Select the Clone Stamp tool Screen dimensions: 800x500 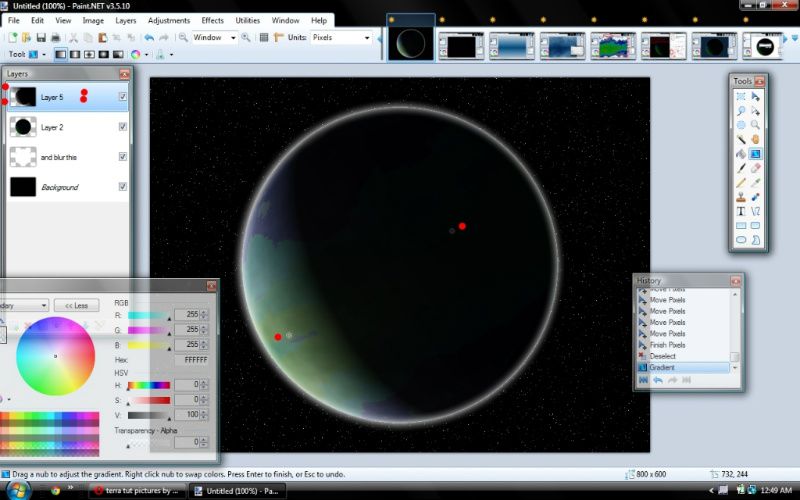(741, 197)
